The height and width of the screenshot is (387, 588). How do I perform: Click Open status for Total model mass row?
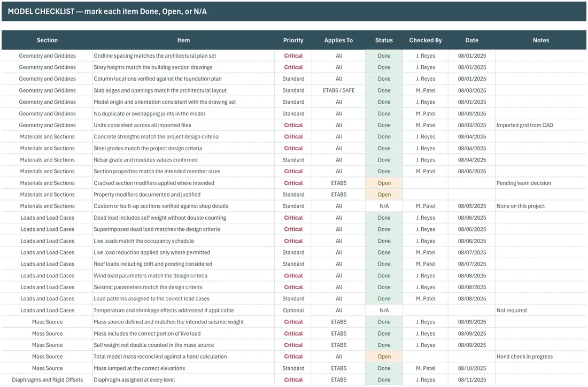[x=384, y=357]
